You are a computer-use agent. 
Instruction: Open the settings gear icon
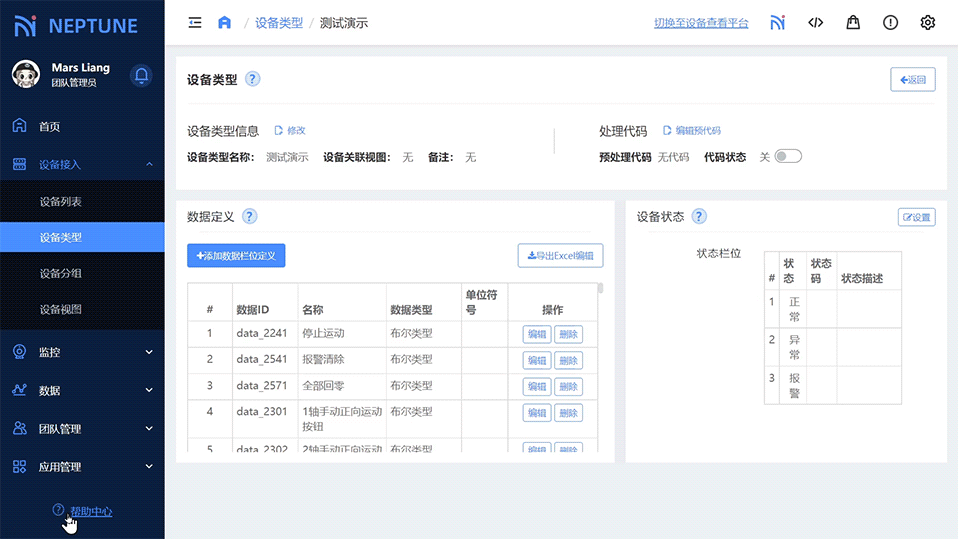pyautogui.click(x=927, y=22)
